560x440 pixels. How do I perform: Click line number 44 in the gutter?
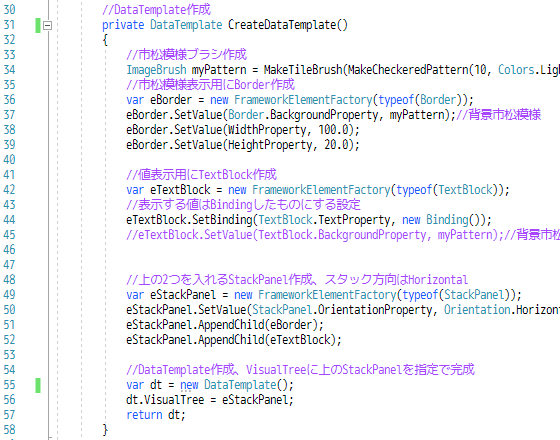coord(9,220)
